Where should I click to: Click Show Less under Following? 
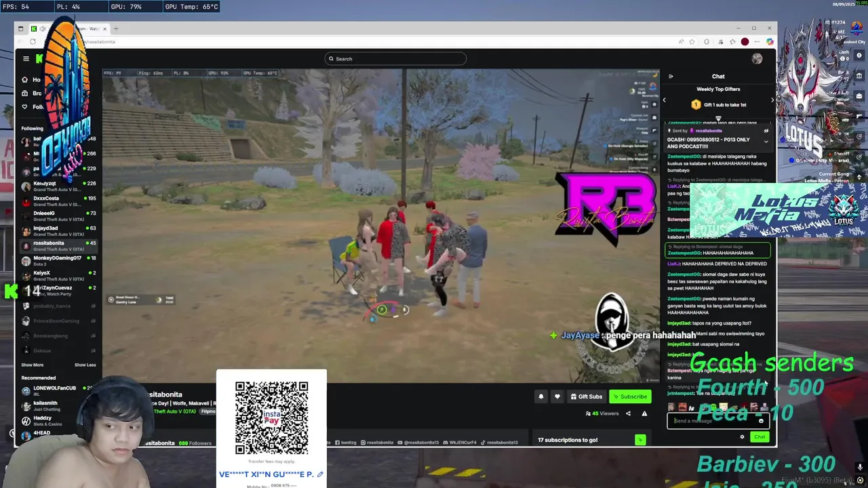(85, 365)
